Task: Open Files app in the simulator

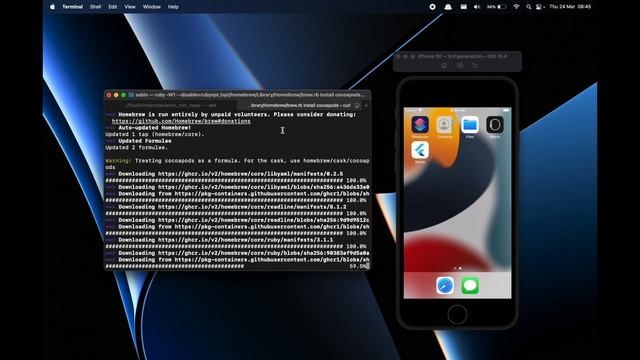Action: (x=470, y=124)
